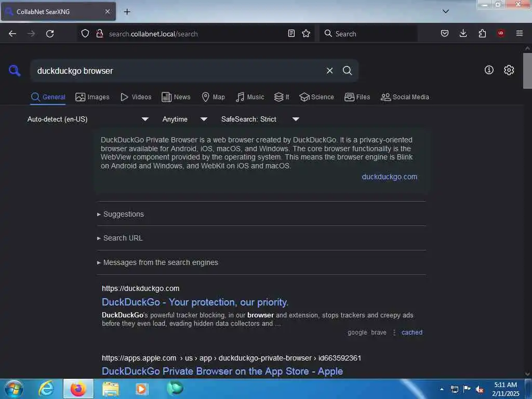Open Windows Start menu
The height and width of the screenshot is (399, 532).
14,389
